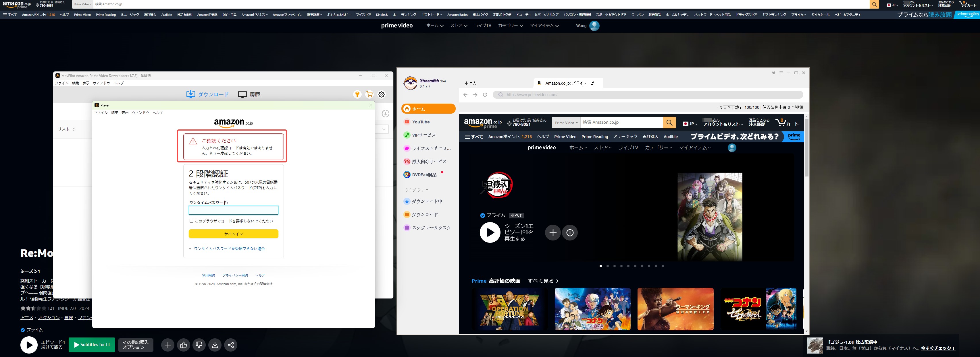Click the key registration icon in MovPilot
This screenshot has height=357, width=980.
tap(357, 94)
